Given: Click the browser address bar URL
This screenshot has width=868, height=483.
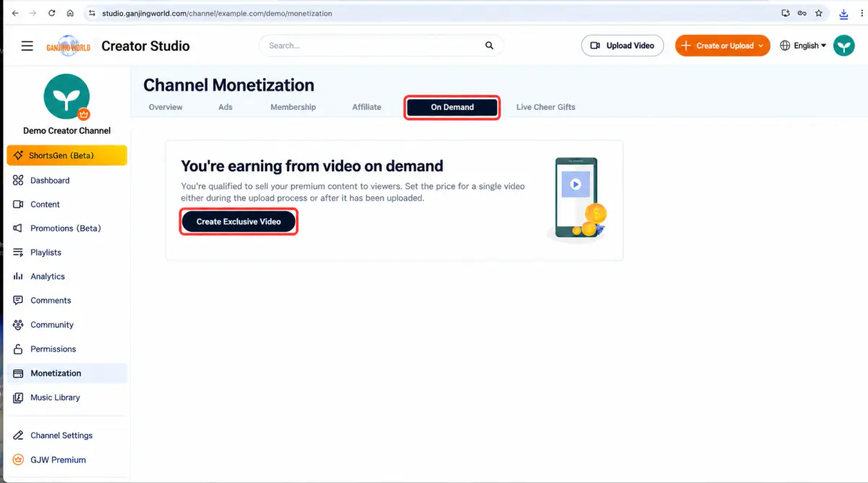Looking at the screenshot, I should pyautogui.click(x=218, y=13).
